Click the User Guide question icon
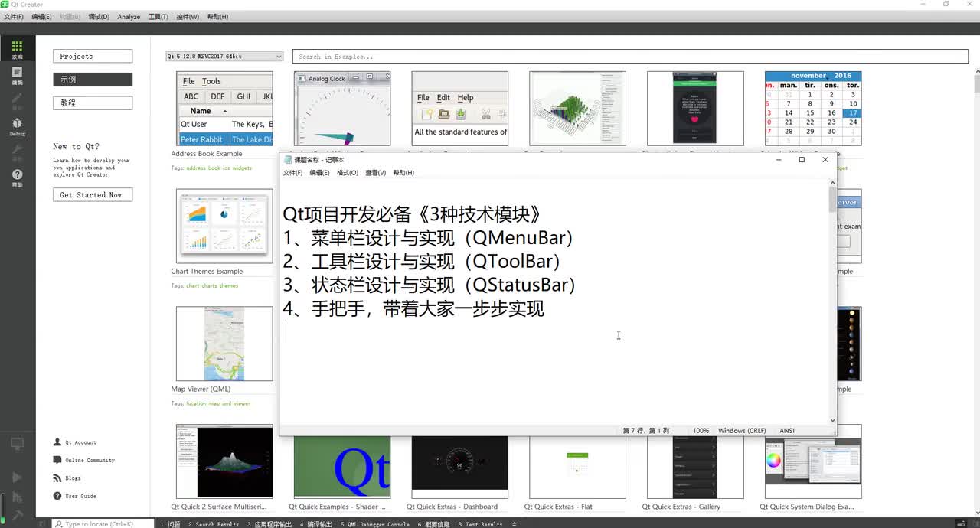980x528 pixels. pos(57,496)
